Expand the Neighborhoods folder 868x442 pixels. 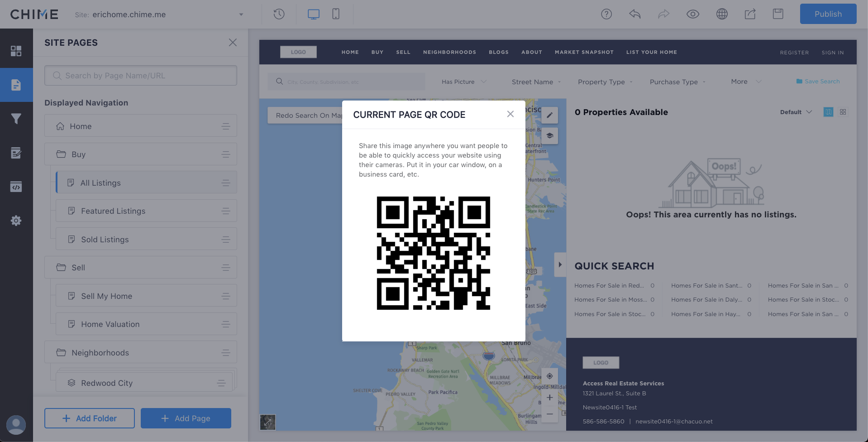(141, 353)
